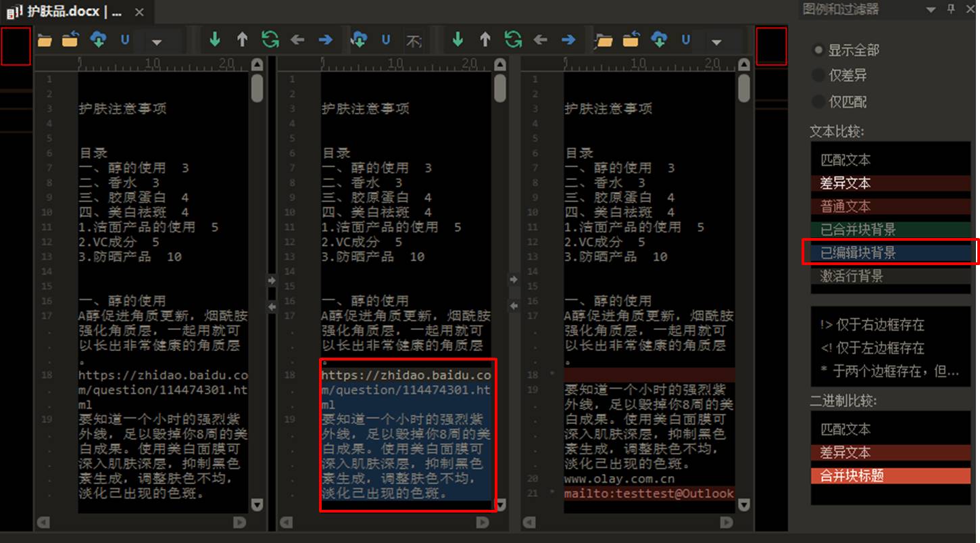Click the https://zhidao.baidu.co line in left pane
This screenshot has width=980, height=543.
163,375
